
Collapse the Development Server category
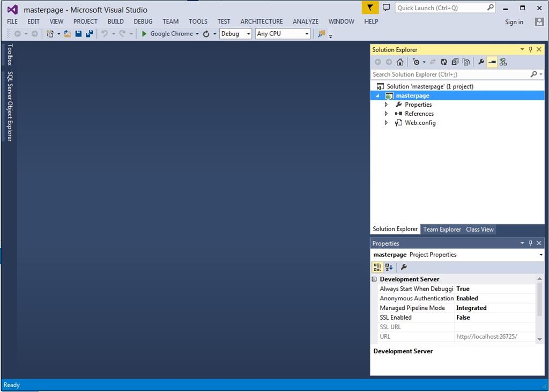374,279
